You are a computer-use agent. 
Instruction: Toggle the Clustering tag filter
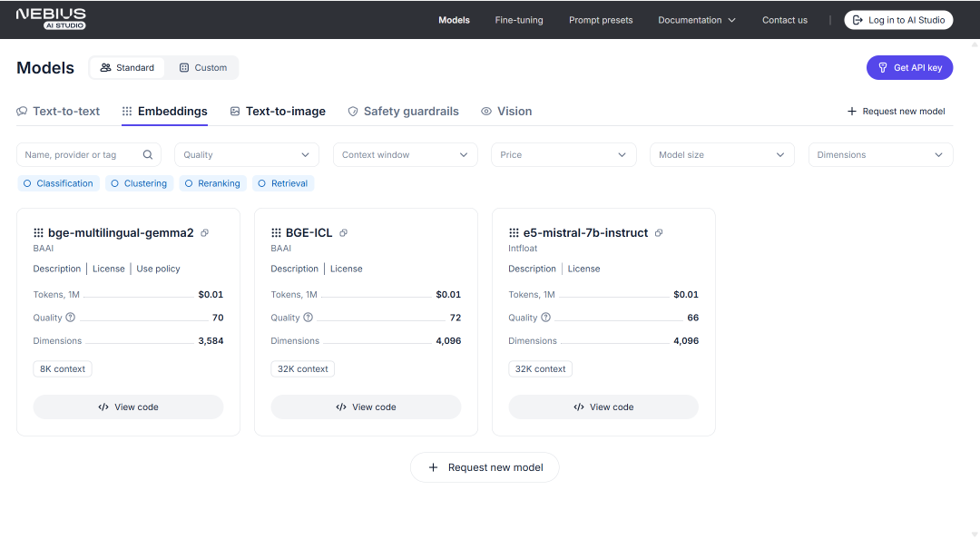click(140, 183)
